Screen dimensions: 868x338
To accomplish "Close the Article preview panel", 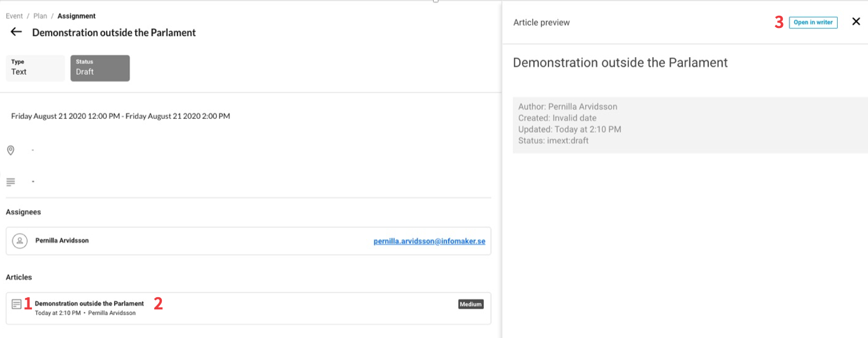I will 856,21.
